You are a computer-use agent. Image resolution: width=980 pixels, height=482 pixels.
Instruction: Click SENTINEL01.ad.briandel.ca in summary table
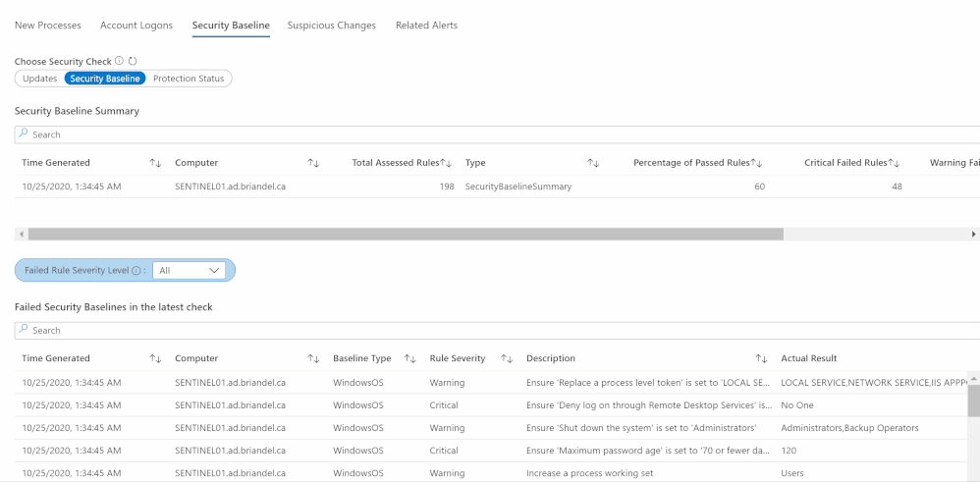(x=230, y=187)
